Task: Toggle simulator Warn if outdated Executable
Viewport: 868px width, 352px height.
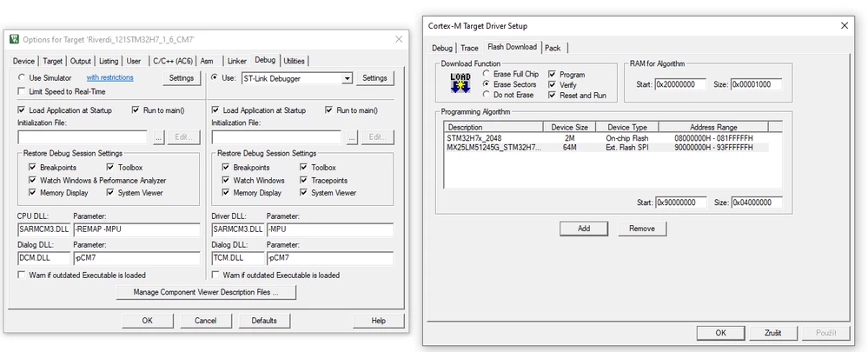Action: pos(22,275)
